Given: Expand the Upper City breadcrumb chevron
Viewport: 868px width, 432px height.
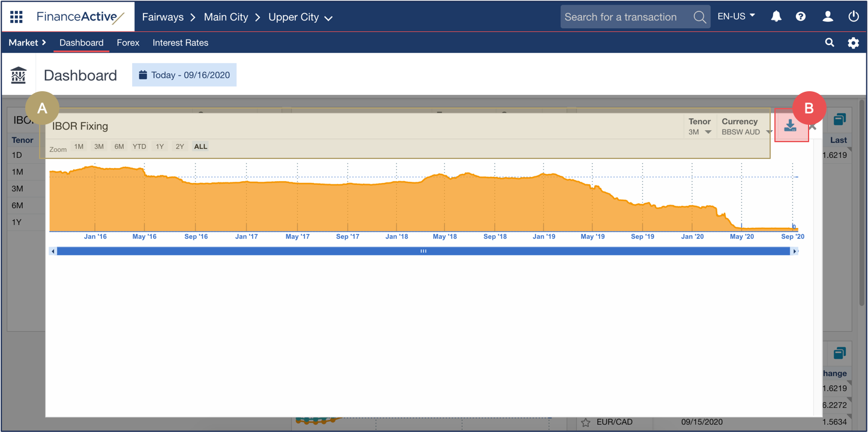Looking at the screenshot, I should pyautogui.click(x=328, y=17).
